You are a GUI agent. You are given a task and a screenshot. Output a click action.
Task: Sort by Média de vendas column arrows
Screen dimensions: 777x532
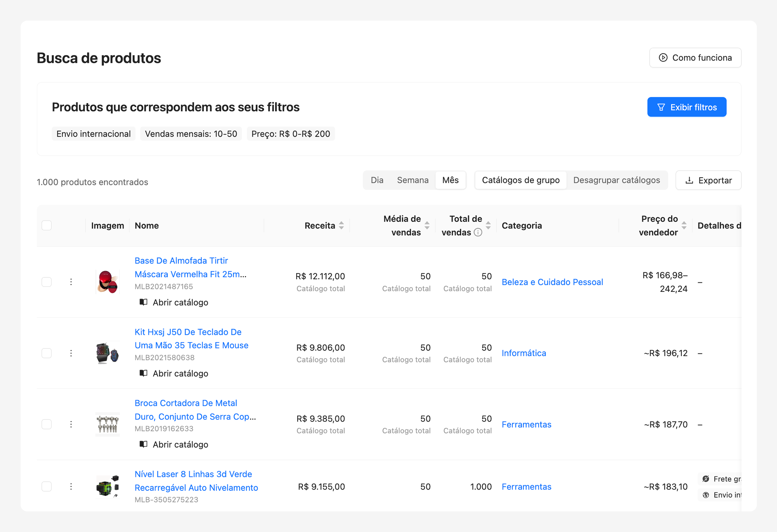(427, 225)
